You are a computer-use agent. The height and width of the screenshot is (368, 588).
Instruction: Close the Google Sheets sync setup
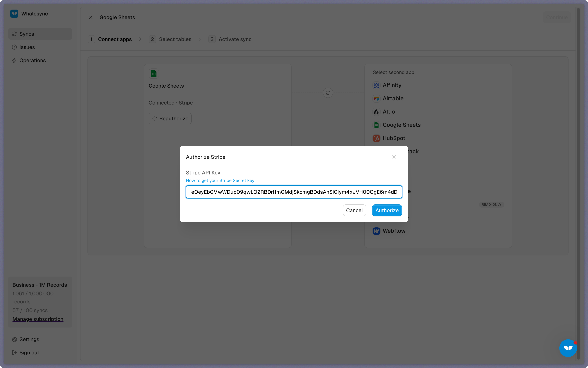(x=91, y=17)
